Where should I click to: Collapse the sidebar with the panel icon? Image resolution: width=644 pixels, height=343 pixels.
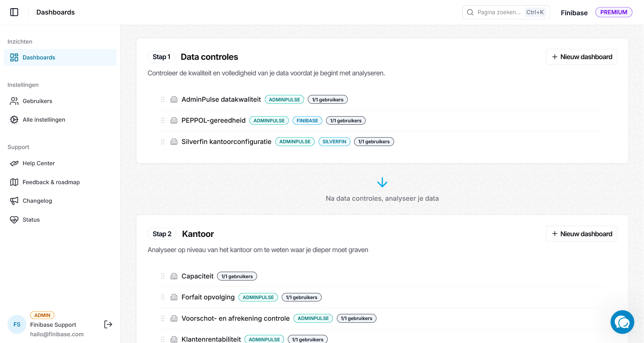[x=14, y=12]
